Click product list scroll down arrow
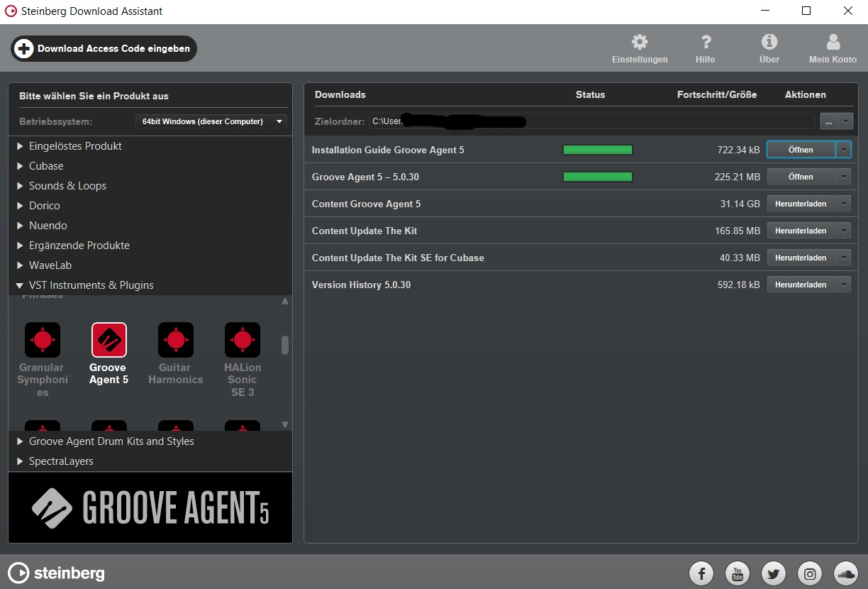This screenshot has width=868, height=589. pos(285,424)
